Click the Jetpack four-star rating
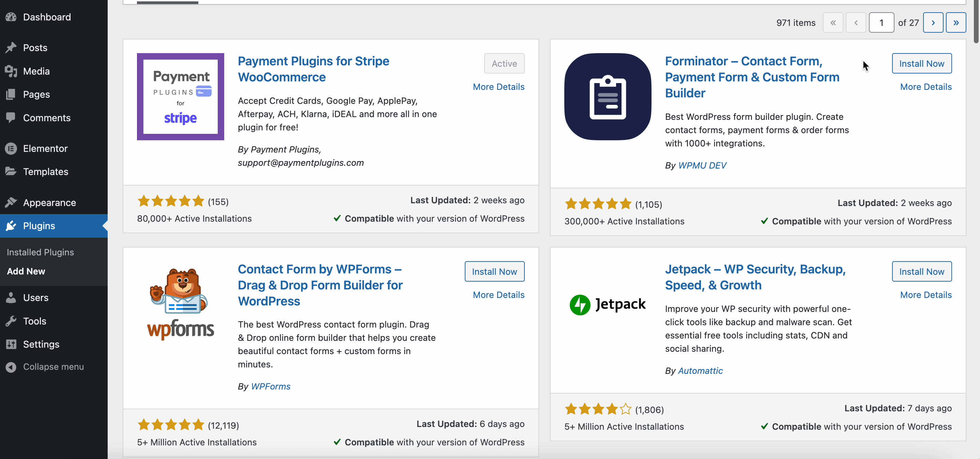980x459 pixels. (x=598, y=410)
